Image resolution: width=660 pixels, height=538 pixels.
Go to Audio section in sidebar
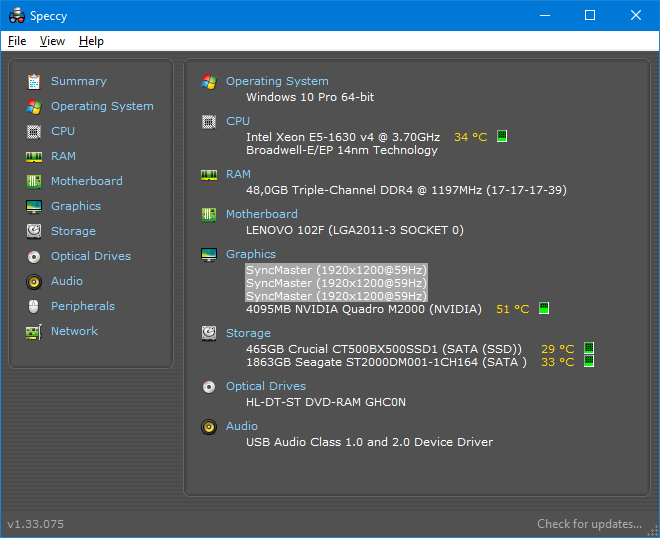(x=67, y=281)
